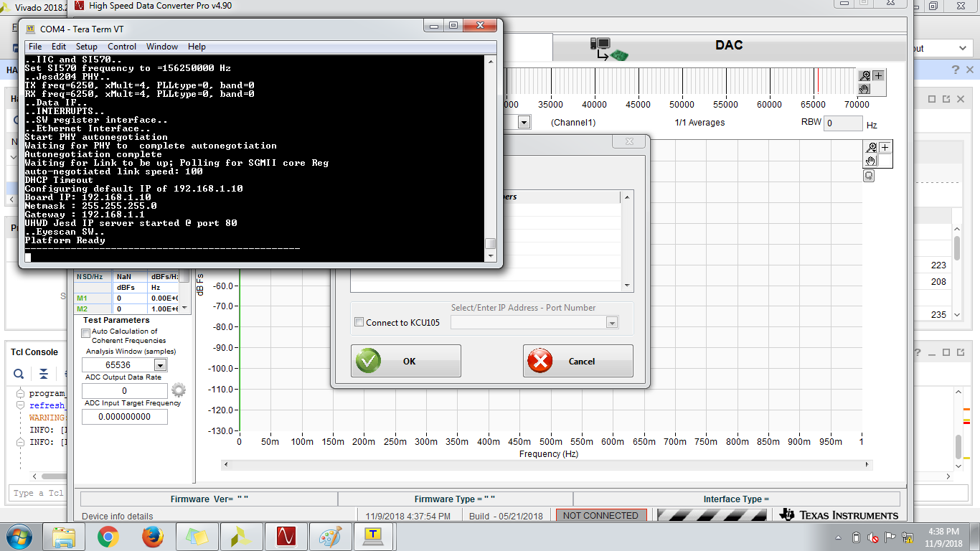This screenshot has height=551, width=980.
Task: Launch Firefox from the taskbar
Action: [153, 537]
